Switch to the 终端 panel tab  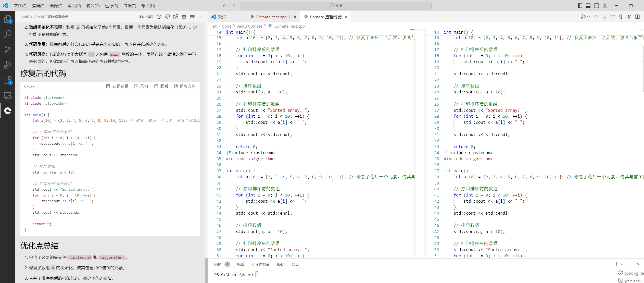pyautogui.click(x=281, y=264)
